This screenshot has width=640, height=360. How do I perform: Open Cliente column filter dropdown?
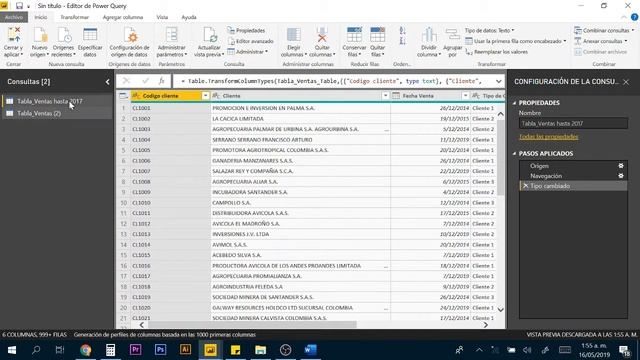point(385,96)
